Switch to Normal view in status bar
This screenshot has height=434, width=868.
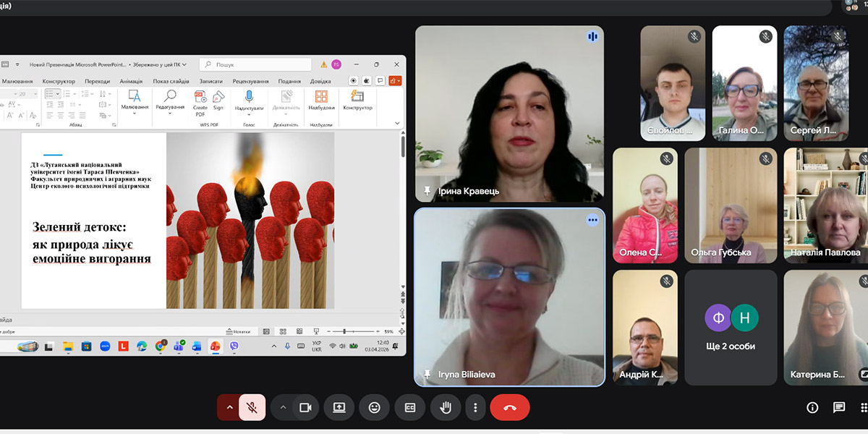[266, 331]
